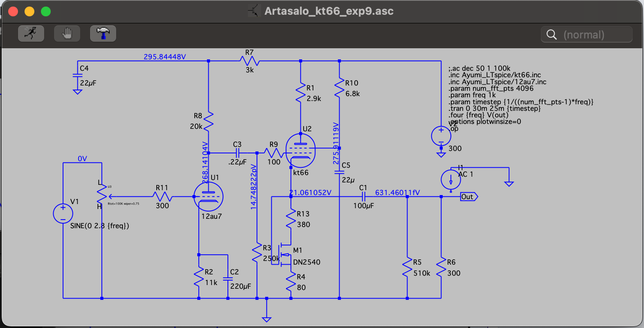Select capacitor C1 100µF symbol
The image size is (644, 328).
pos(363,197)
